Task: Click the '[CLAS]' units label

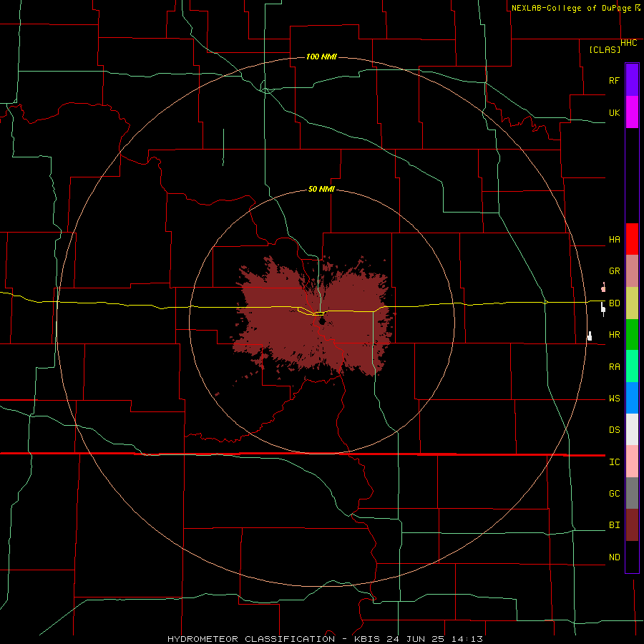Action: coord(605,49)
